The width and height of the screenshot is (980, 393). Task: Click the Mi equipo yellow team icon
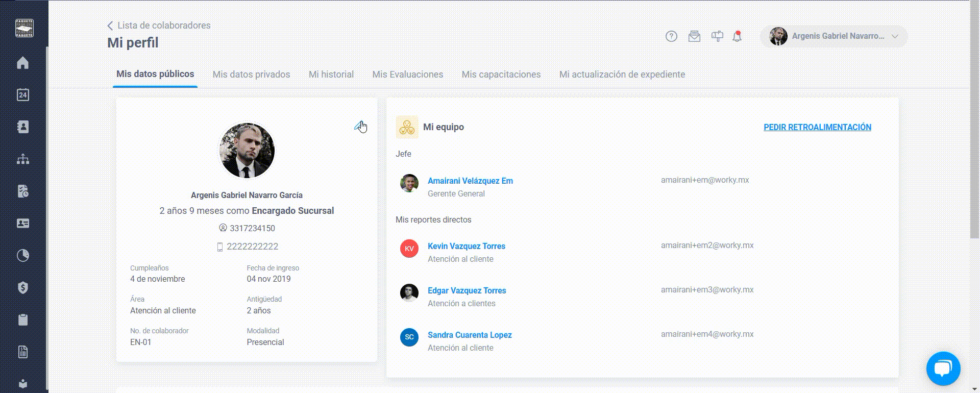[x=407, y=127]
